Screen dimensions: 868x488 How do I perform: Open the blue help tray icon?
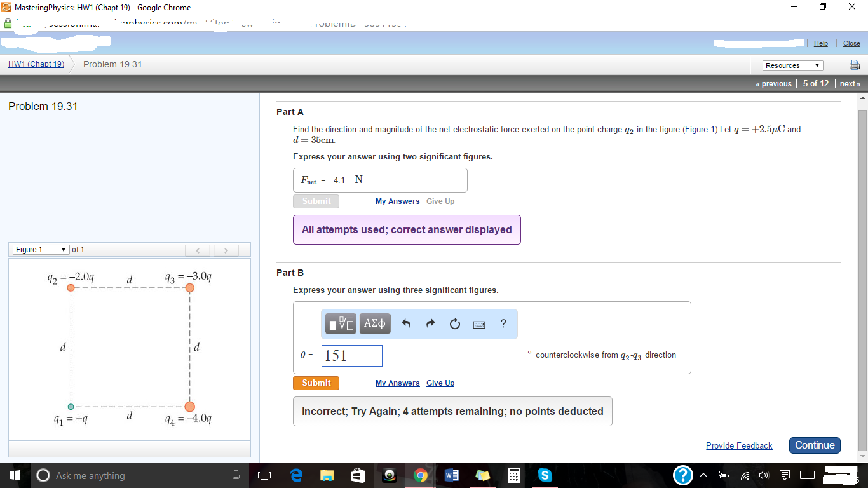pos(683,475)
